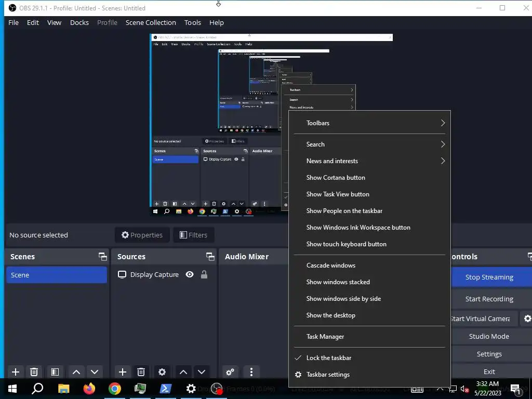This screenshot has width=532, height=399.
Task: Remove selected source trash icon
Action: click(141, 372)
